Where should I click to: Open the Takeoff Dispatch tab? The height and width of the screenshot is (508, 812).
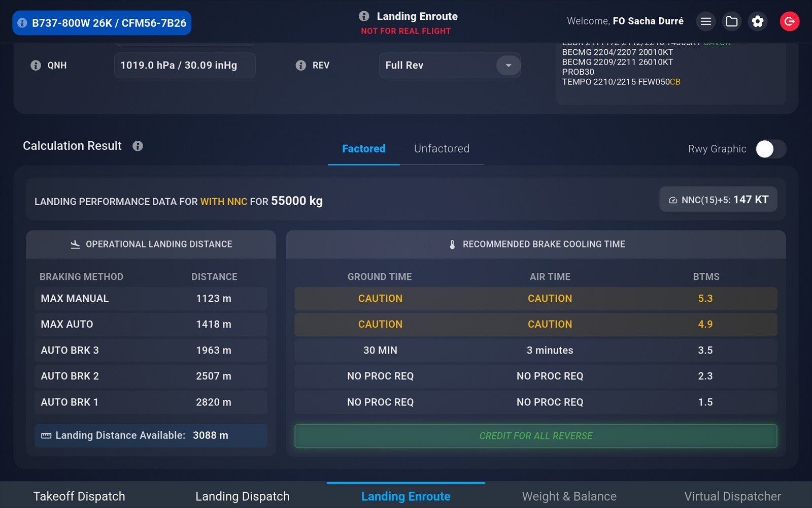79,496
